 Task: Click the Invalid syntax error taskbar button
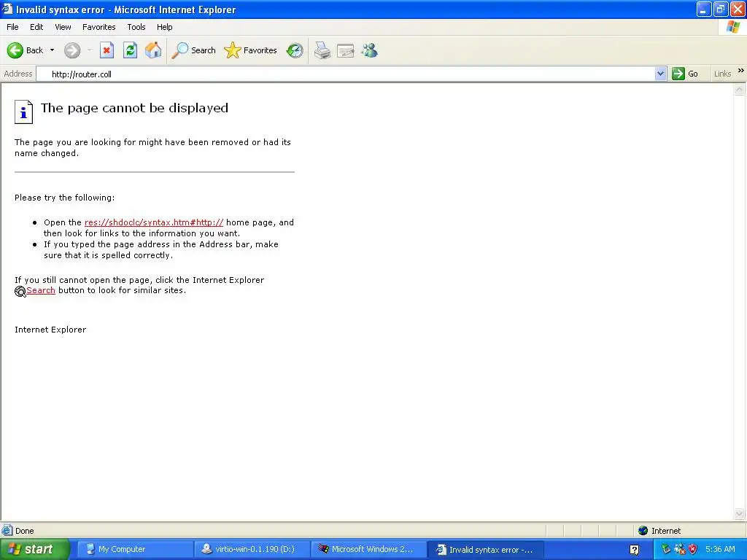485,550
